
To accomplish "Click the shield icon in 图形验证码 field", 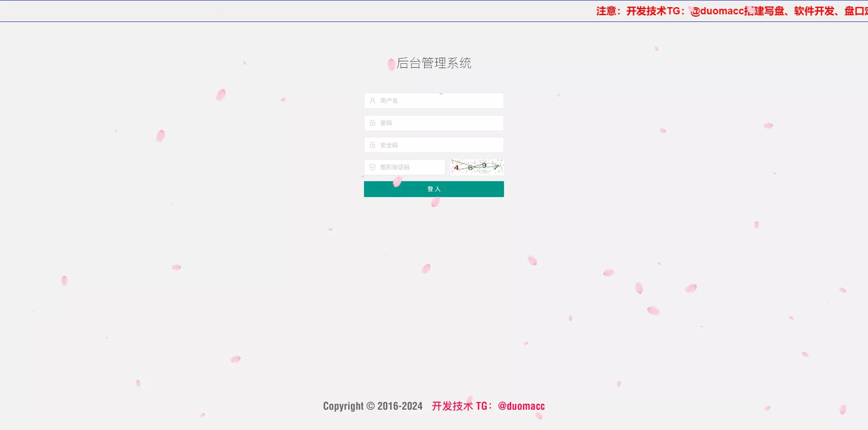I will 372,167.
